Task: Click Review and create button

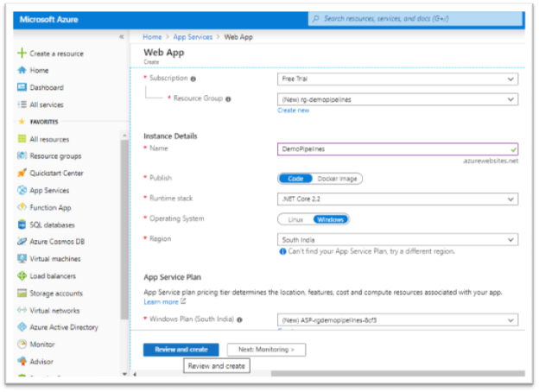Action: 181,350
